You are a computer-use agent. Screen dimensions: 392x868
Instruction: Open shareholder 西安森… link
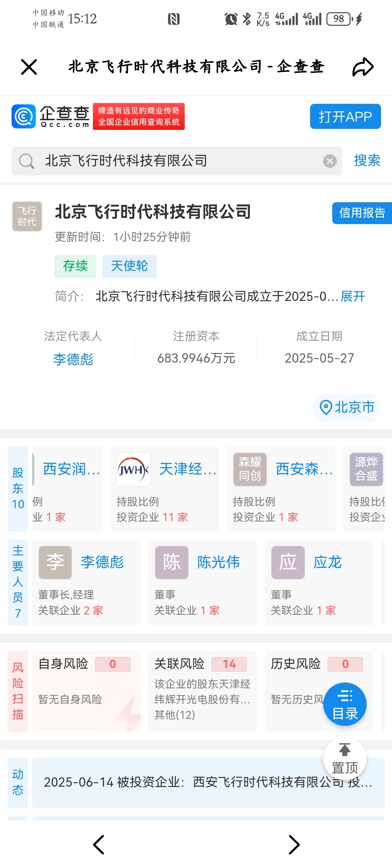click(x=304, y=469)
